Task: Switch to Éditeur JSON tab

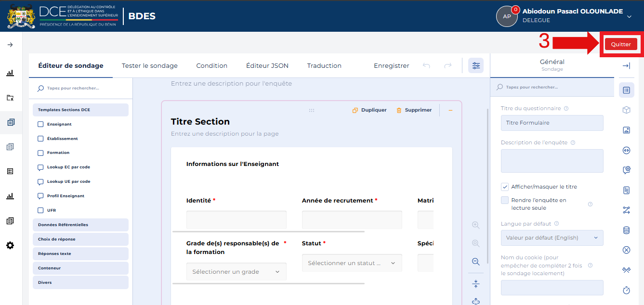Action: (267, 66)
